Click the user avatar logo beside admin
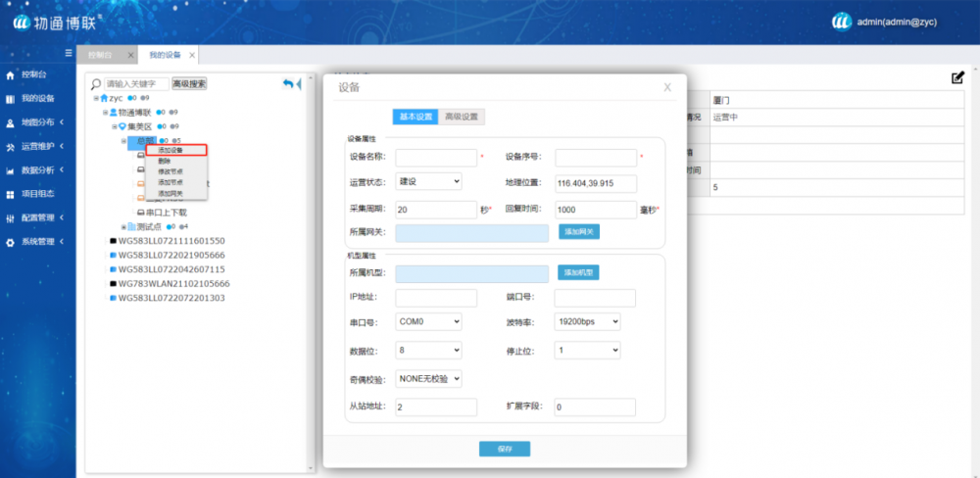Screen dimensions: 980x478 click(x=842, y=22)
